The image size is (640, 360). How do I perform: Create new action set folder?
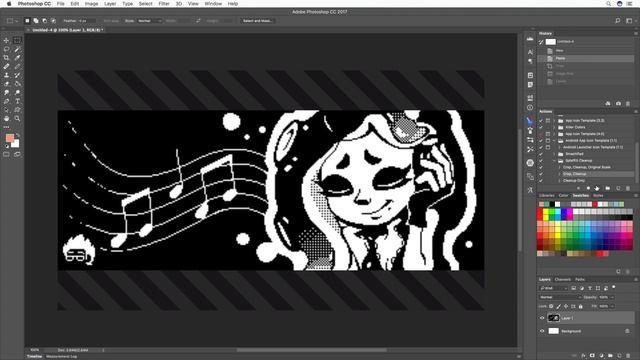608,188
